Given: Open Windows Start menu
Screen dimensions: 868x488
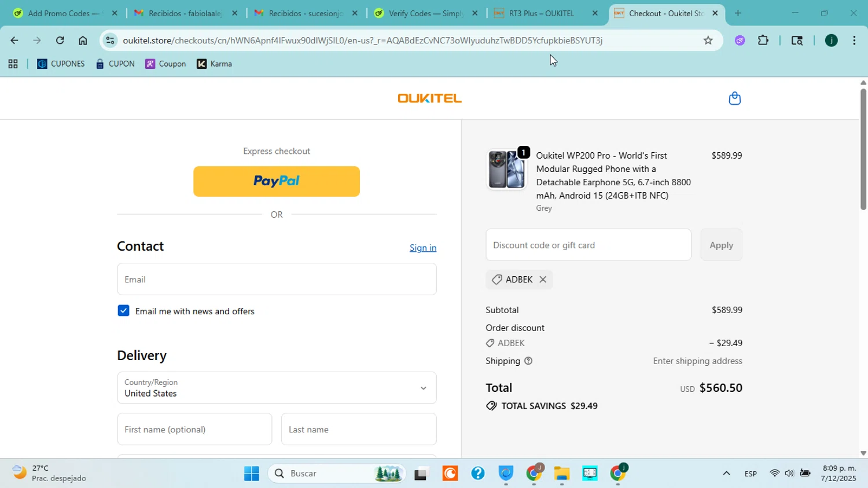Looking at the screenshot, I should (252, 474).
